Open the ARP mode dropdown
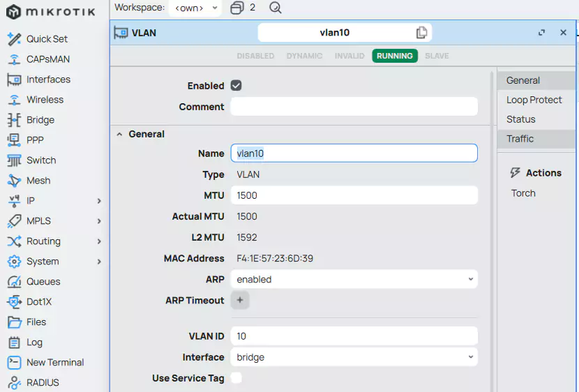 pyautogui.click(x=354, y=280)
